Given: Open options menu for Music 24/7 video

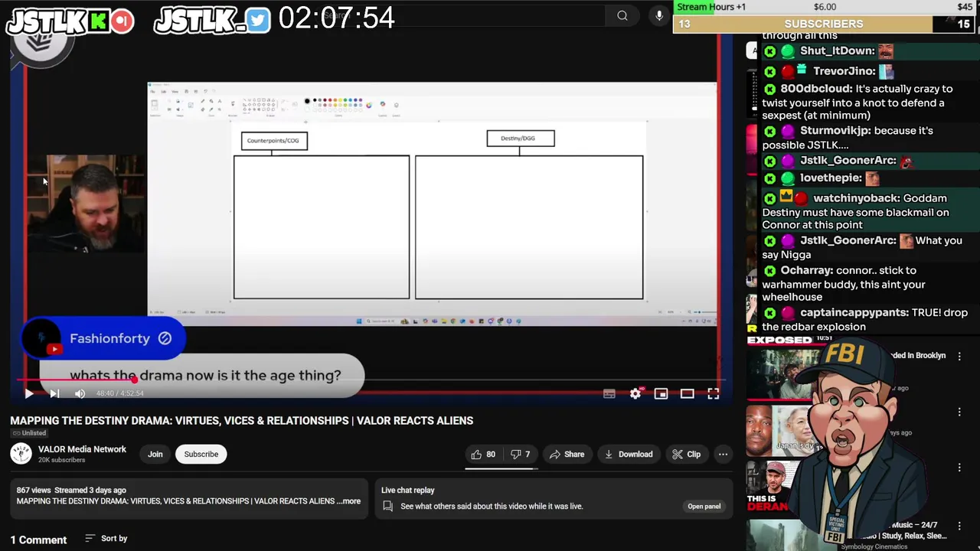Looking at the screenshot, I should [959, 527].
